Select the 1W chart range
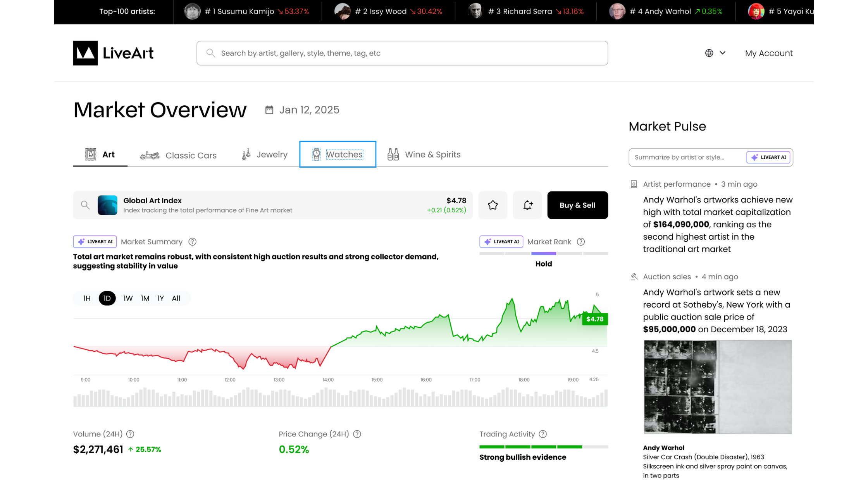This screenshot has width=868, height=488. pos(128,298)
